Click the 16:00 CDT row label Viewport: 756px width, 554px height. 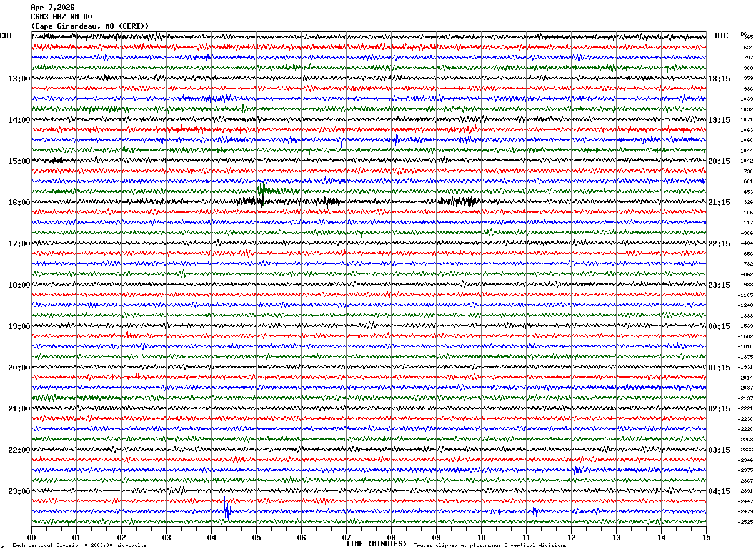pos(19,203)
